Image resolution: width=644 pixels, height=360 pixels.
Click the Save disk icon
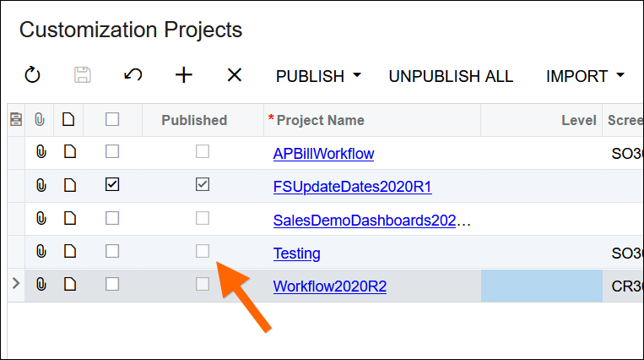(83, 75)
